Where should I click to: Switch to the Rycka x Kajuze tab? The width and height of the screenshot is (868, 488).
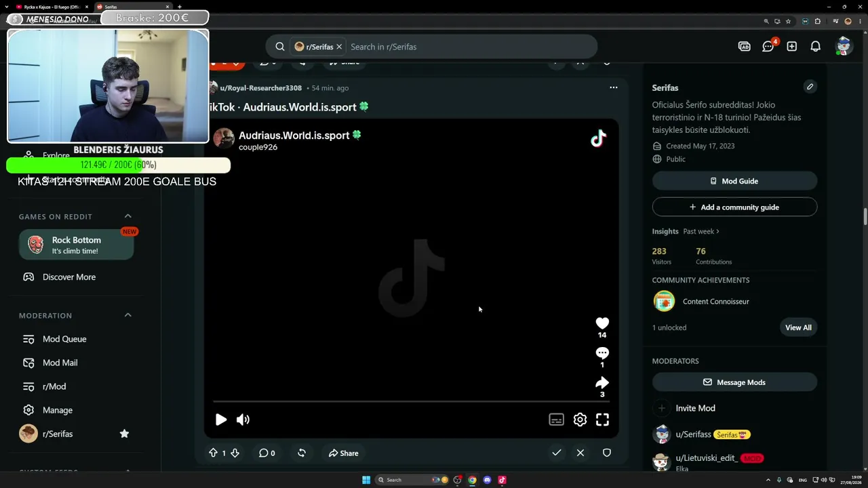(x=52, y=7)
